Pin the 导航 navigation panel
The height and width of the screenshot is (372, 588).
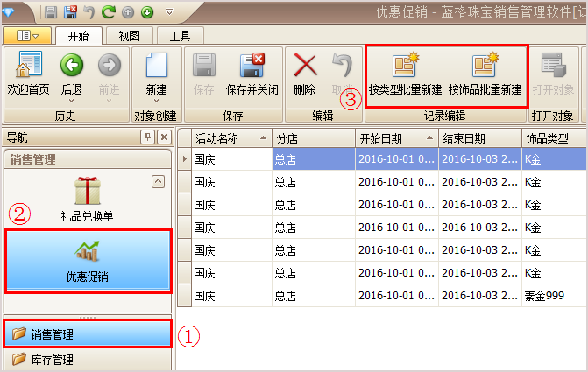[x=147, y=137]
